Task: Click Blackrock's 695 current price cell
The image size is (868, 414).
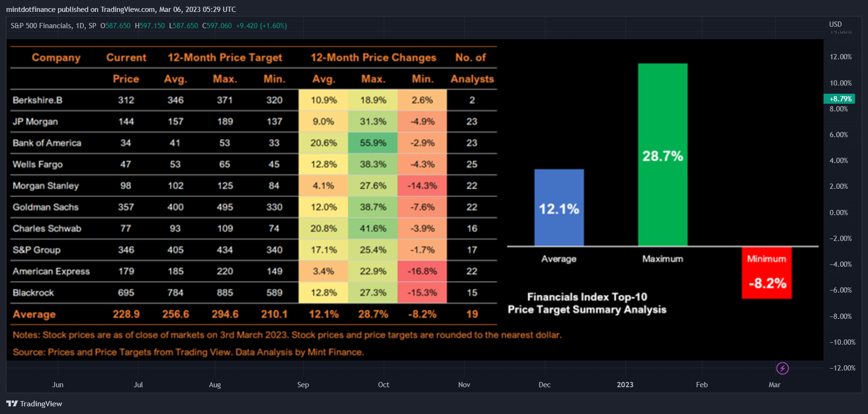Action: (126, 293)
